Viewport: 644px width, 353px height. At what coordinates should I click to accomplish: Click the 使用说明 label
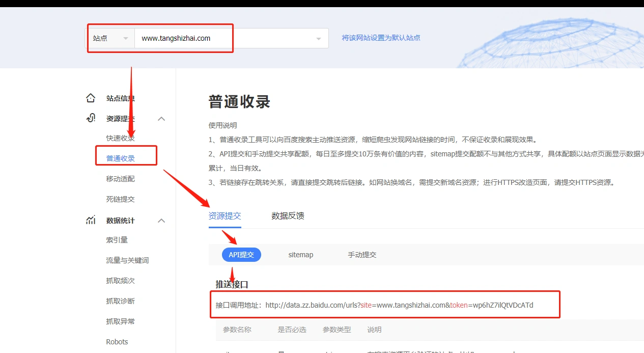tap(223, 125)
